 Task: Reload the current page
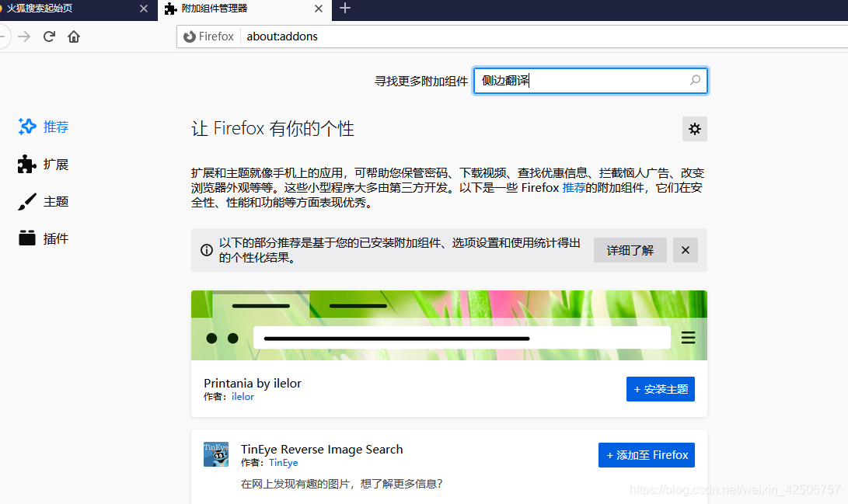click(x=49, y=36)
